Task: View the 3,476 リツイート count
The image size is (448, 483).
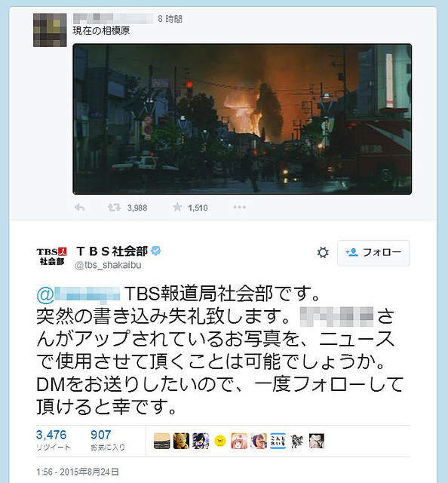Action: pyautogui.click(x=53, y=440)
